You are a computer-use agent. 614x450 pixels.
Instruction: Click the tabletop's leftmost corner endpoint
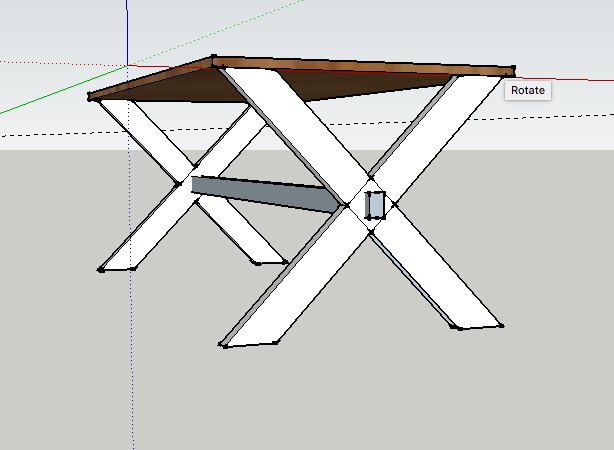[90, 95]
